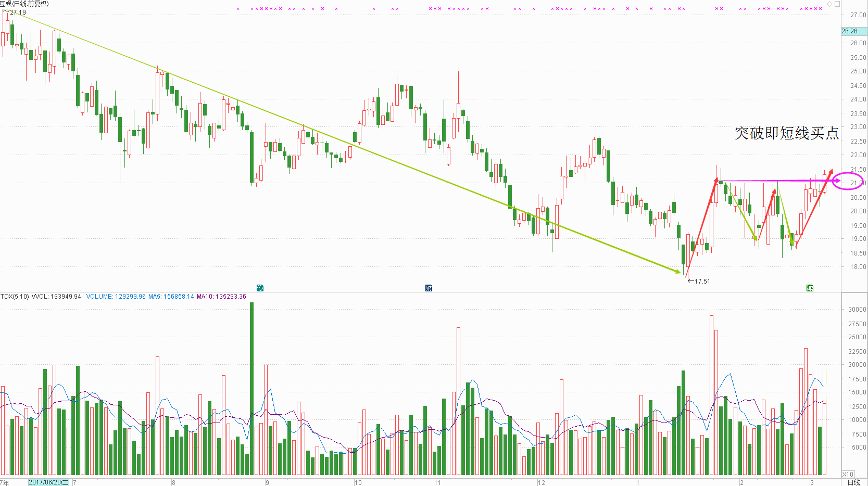Click the 日线 period button
Screen dimensions: 868x486
click(x=854, y=482)
